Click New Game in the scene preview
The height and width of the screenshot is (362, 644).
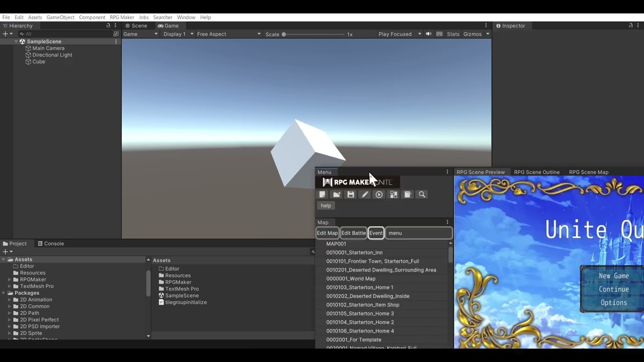tap(614, 276)
